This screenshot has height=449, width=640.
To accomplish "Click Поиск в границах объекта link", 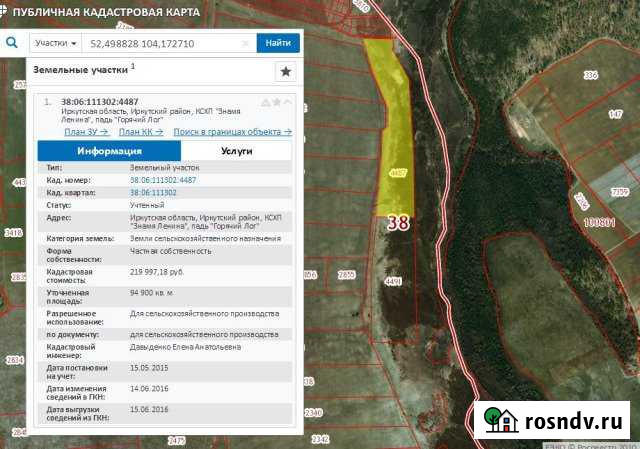I will click(x=232, y=131).
